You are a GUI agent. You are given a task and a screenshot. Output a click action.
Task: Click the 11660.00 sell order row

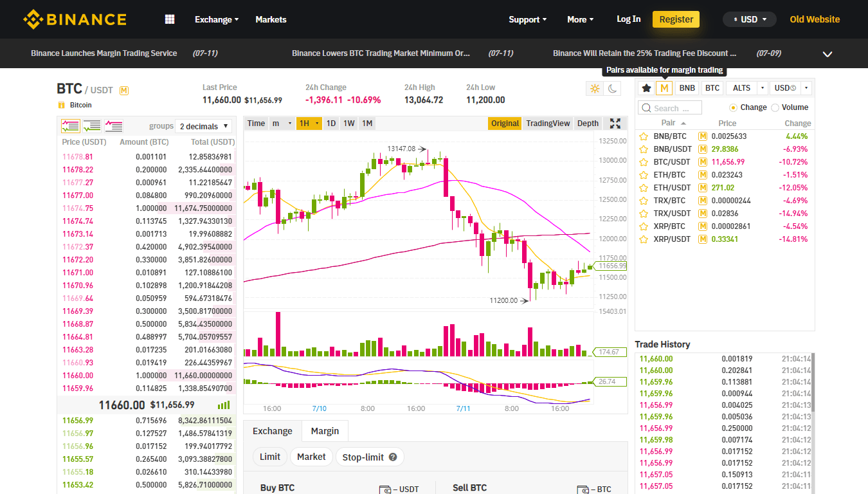pyautogui.click(x=147, y=376)
